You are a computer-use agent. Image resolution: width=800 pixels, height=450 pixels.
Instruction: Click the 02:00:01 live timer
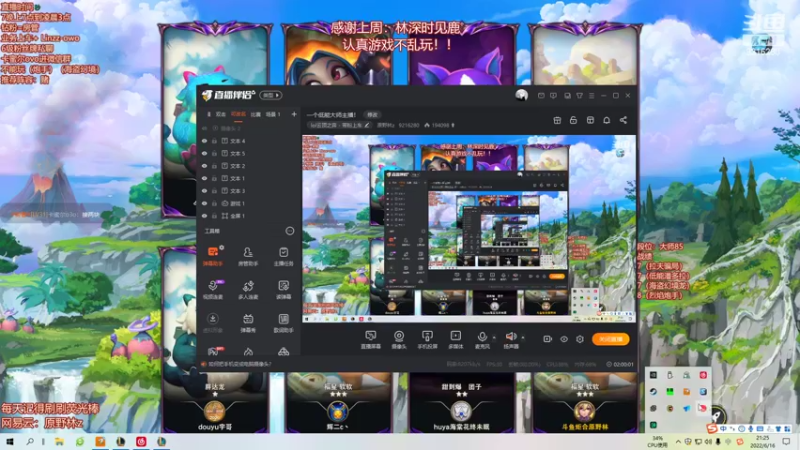pos(620,364)
